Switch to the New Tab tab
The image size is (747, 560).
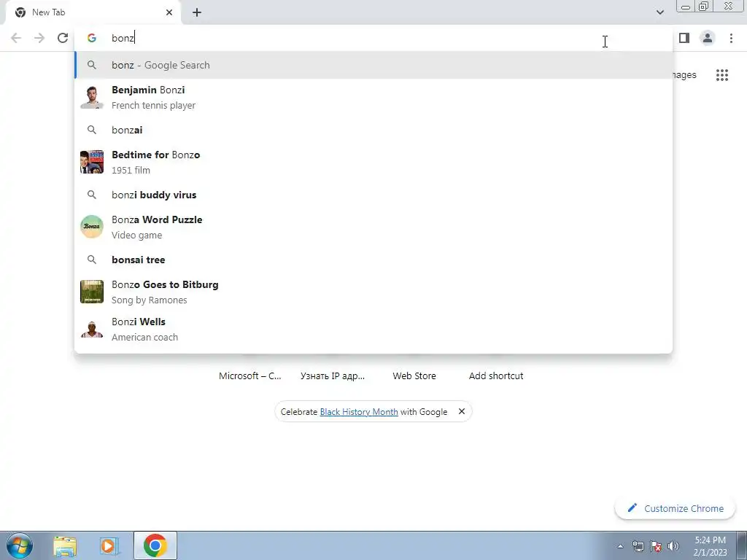point(93,13)
